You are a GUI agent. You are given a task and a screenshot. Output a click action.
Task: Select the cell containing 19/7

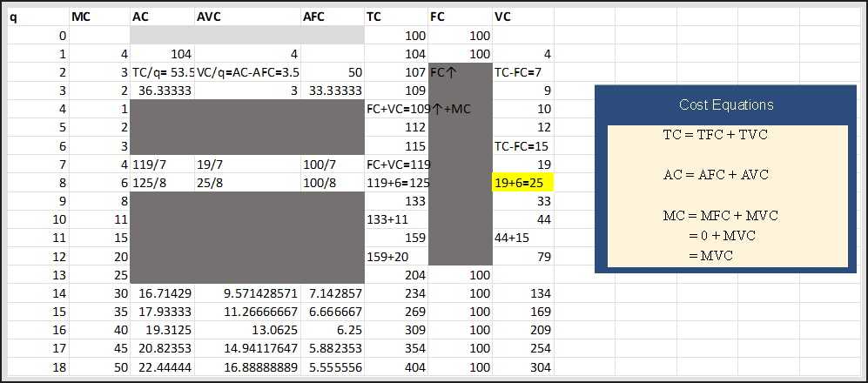click(247, 165)
